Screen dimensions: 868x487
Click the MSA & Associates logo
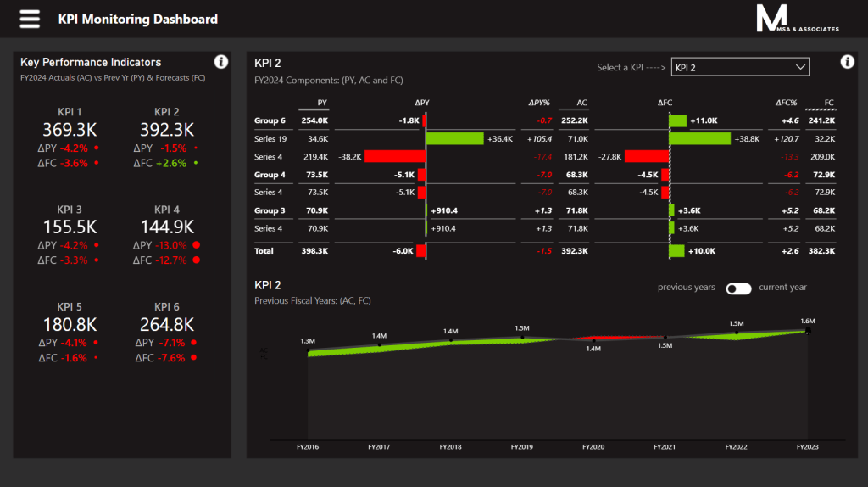pos(797,19)
